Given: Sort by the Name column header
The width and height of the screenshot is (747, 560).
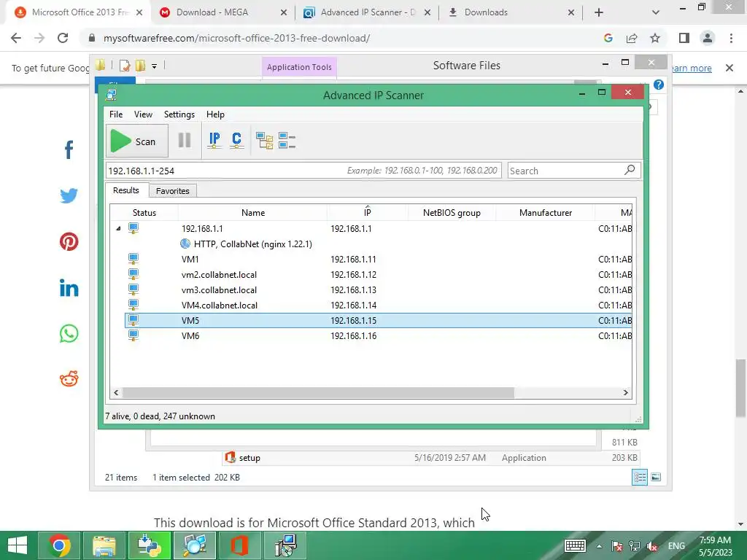Looking at the screenshot, I should pyautogui.click(x=253, y=212).
